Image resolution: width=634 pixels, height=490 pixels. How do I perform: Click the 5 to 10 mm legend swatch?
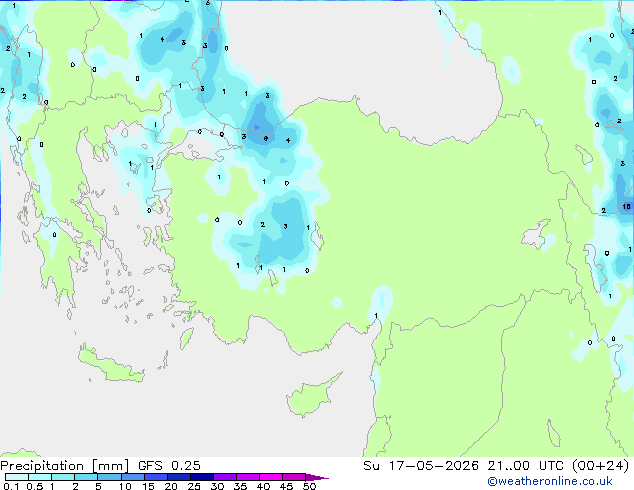pyautogui.click(x=109, y=477)
